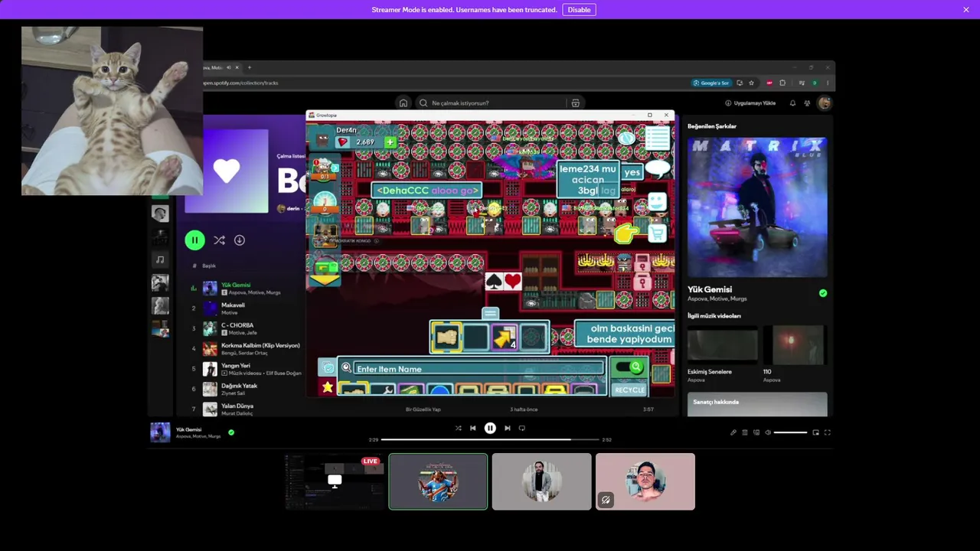The image size is (980, 551).
Task: Tap the yellow punch hand button
Action: pos(627,233)
